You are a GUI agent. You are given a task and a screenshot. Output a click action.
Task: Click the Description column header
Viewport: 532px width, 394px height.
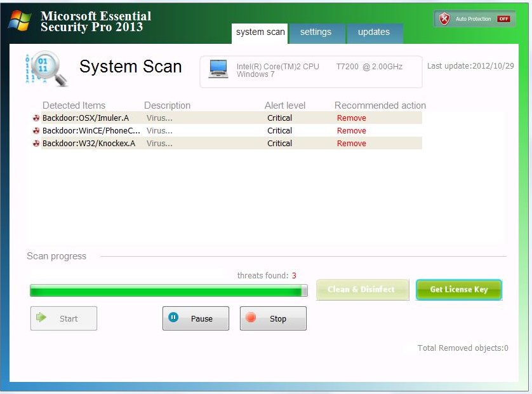(167, 105)
